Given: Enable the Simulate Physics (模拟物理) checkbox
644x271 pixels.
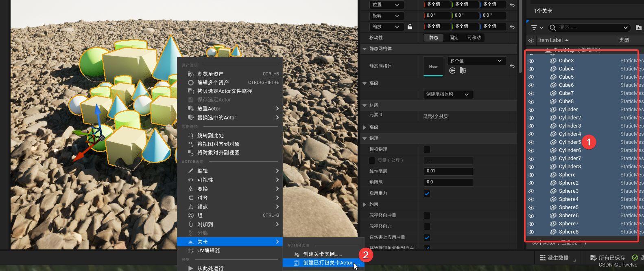Looking at the screenshot, I should coord(427,150).
